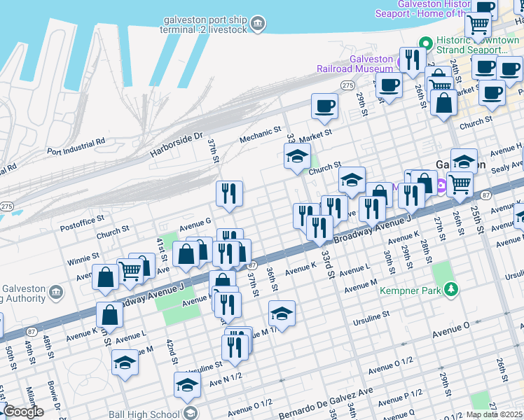This screenshot has height=420, width=524.
Task: Click the coffee cup marker near Market St
Action: pos(324,106)
